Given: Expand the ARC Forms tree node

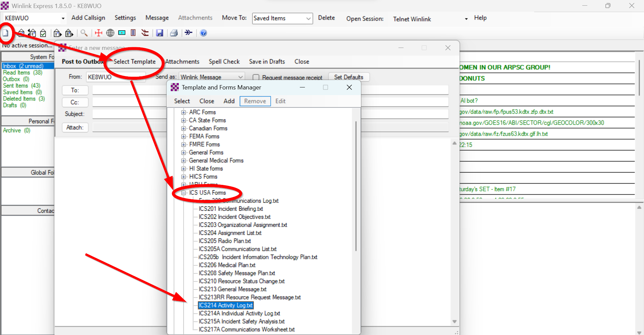Looking at the screenshot, I should [x=183, y=112].
